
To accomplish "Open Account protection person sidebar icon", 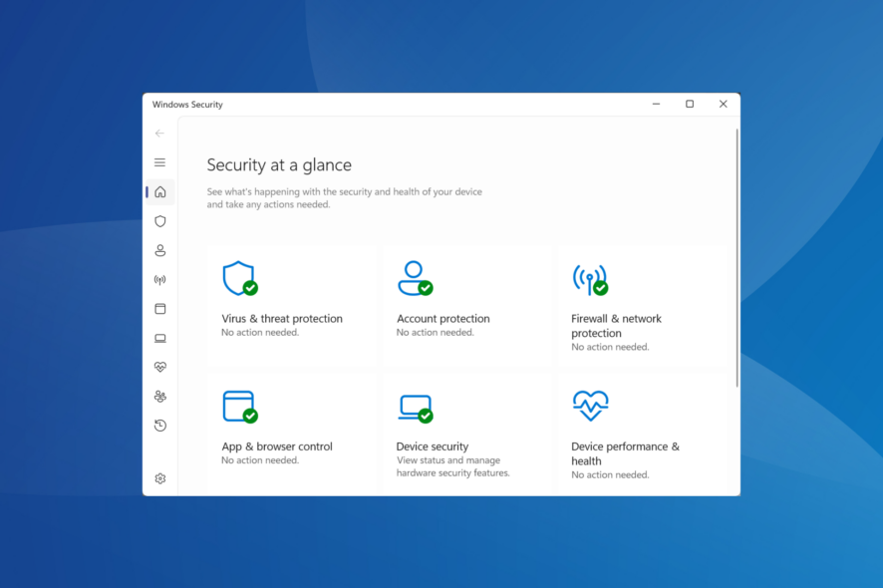I will pos(160,250).
